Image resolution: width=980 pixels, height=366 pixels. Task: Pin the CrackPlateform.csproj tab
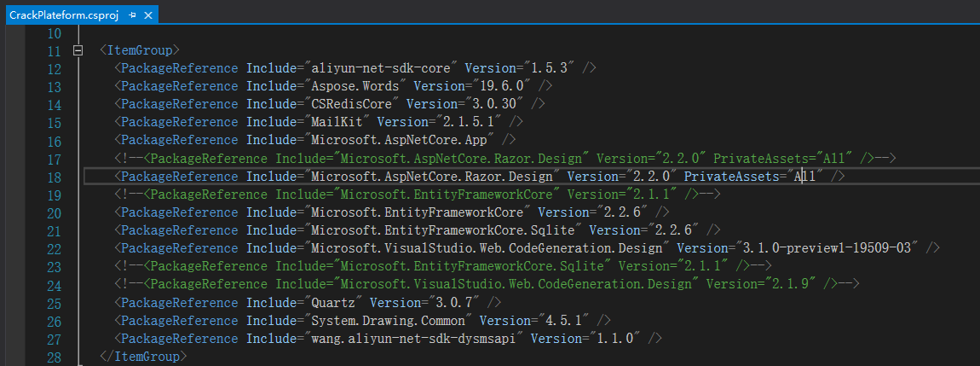coord(132,16)
